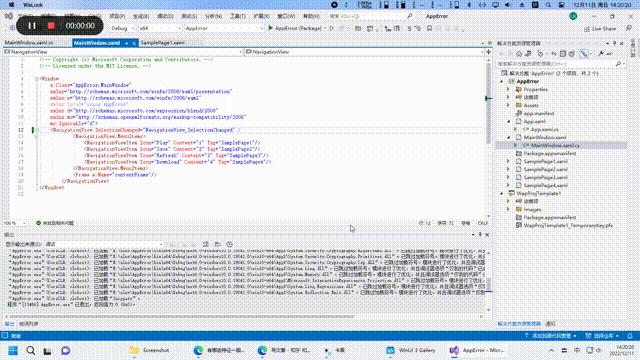Expand the Properties folder node
The height and width of the screenshot is (360, 640).
508,89
